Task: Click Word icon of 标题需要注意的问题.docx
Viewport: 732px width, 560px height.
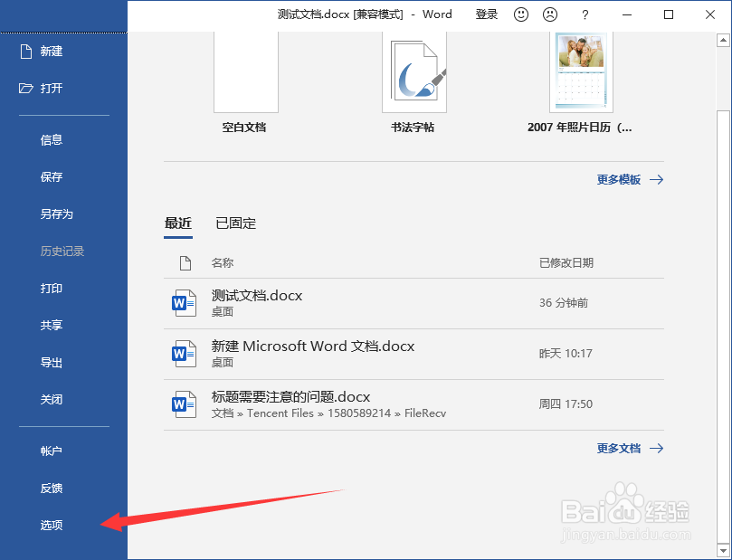Action: [184, 404]
